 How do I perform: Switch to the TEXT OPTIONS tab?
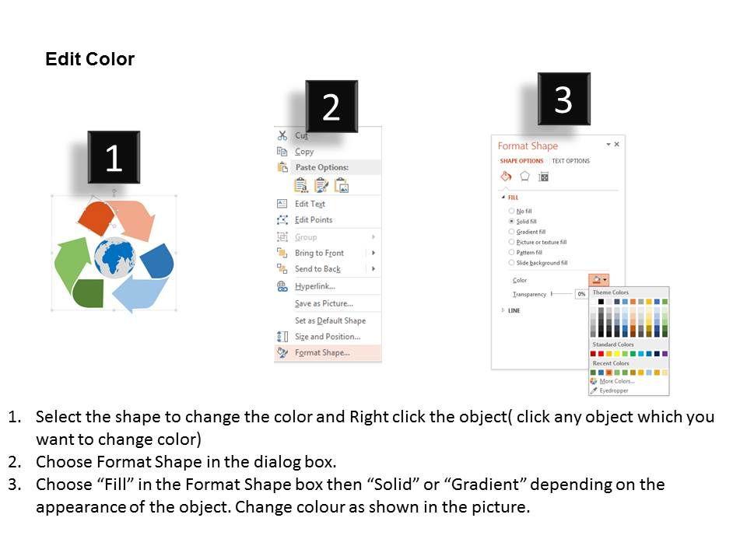point(571,161)
